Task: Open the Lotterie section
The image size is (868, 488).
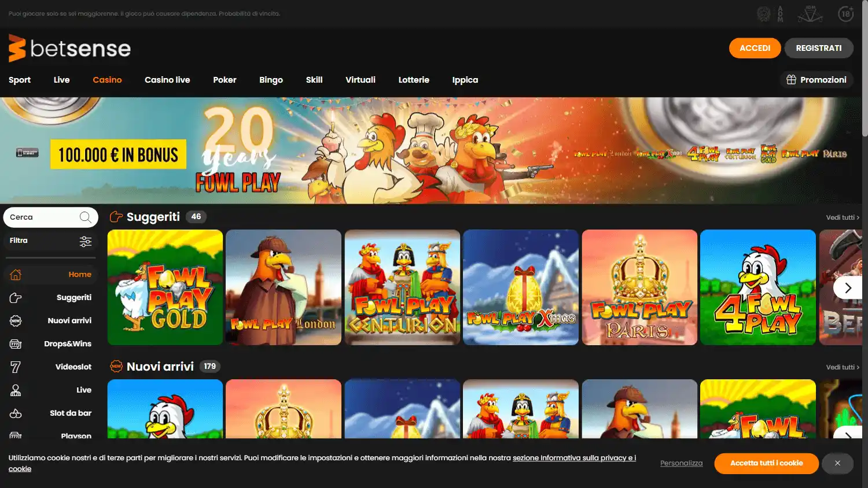Action: 414,80
